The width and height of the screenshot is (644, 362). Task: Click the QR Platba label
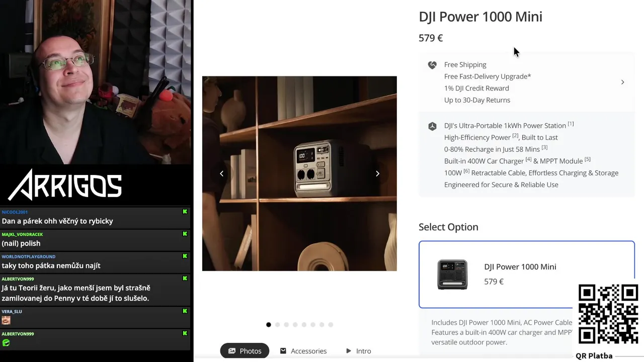point(594,356)
